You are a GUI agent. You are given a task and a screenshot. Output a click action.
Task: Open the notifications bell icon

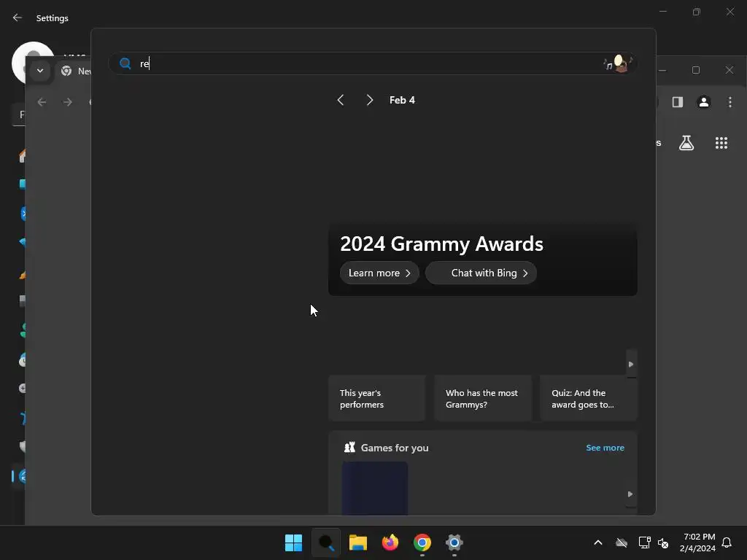727,542
